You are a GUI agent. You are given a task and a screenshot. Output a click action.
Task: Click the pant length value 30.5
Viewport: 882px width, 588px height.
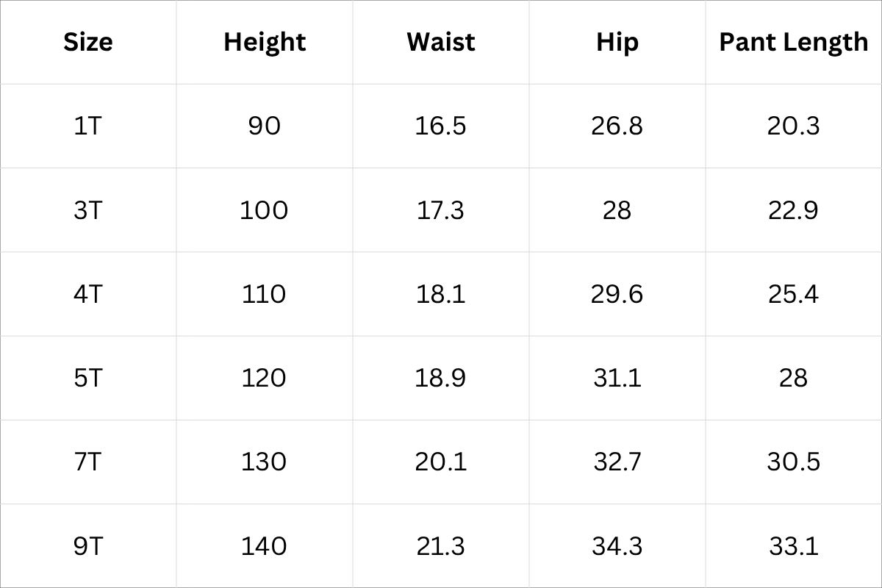793,462
